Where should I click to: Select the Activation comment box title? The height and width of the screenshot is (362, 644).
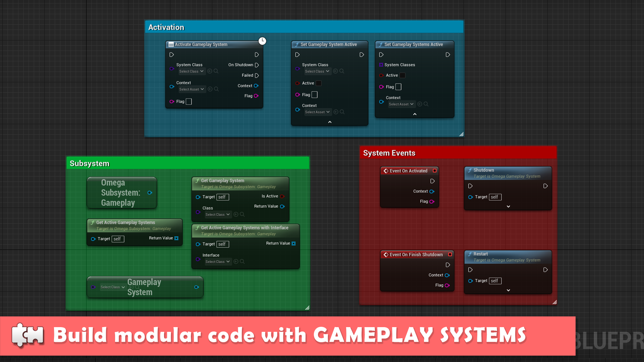tap(166, 27)
